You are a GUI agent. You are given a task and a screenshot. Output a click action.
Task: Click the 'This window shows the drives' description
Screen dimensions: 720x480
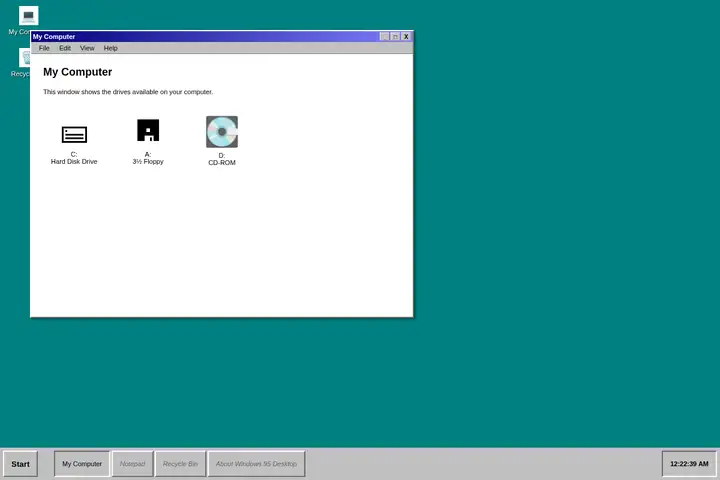click(x=128, y=92)
